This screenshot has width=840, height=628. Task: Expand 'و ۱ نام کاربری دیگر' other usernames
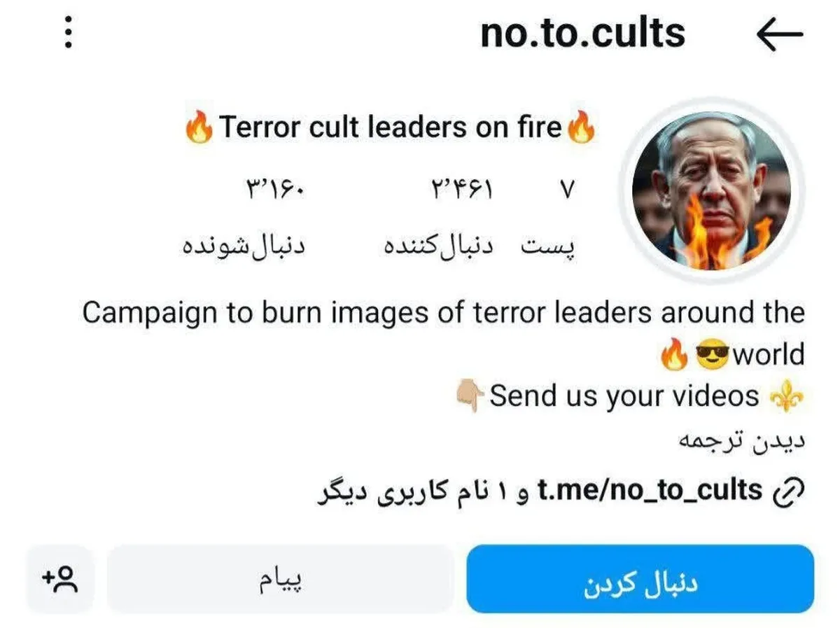tap(423, 492)
